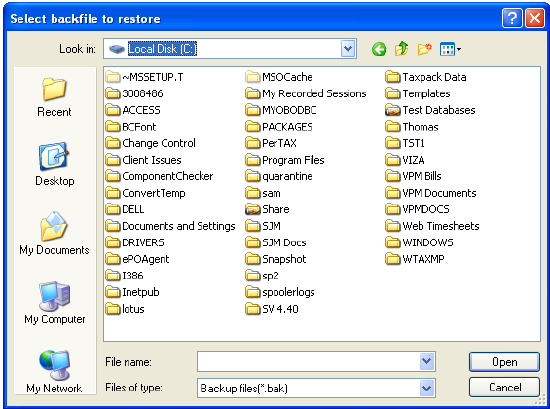Select the VPMDOCS folder

pos(417,209)
